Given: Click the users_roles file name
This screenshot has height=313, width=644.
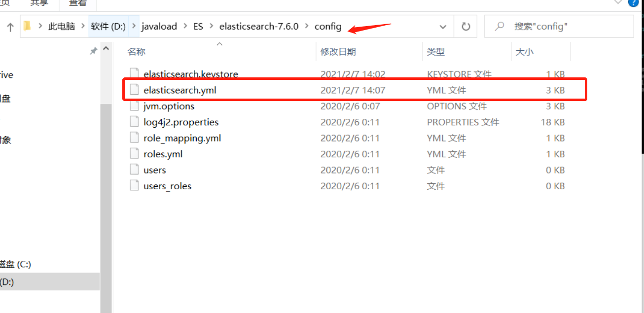Looking at the screenshot, I should coord(168,186).
